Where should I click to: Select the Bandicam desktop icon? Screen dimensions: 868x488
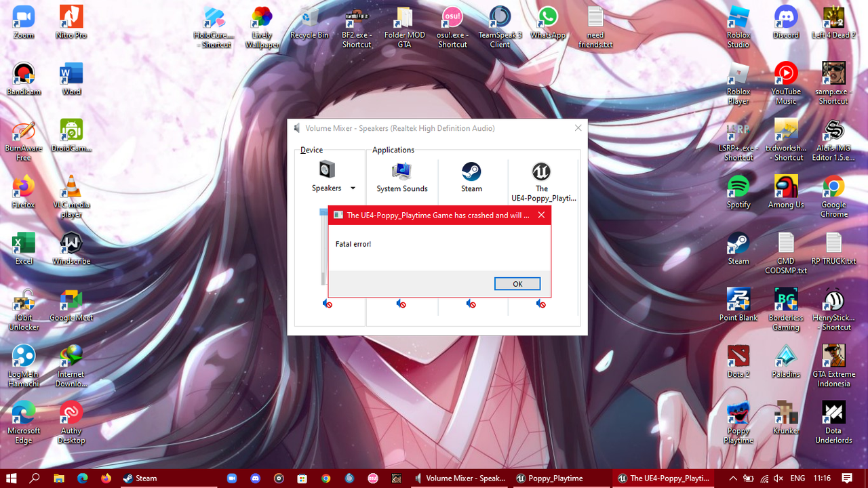coord(24,78)
